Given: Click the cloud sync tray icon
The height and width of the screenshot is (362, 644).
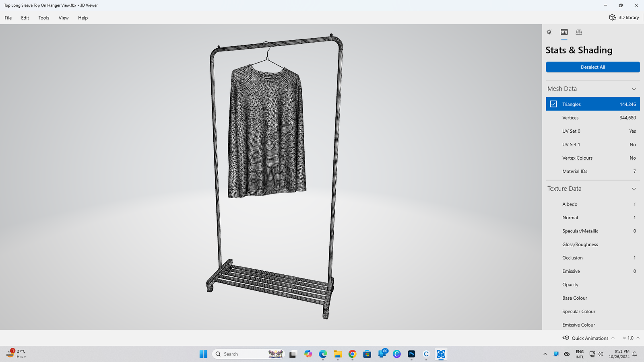Looking at the screenshot, I should (567, 354).
